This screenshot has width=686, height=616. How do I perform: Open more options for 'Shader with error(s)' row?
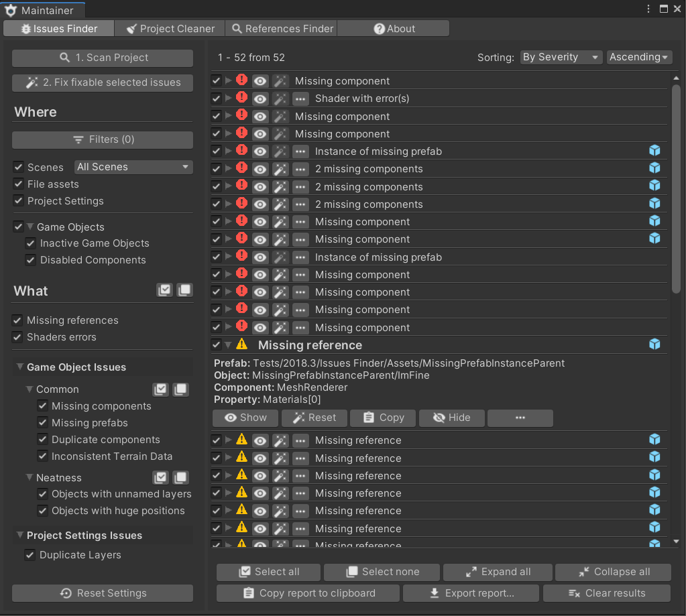pos(300,99)
